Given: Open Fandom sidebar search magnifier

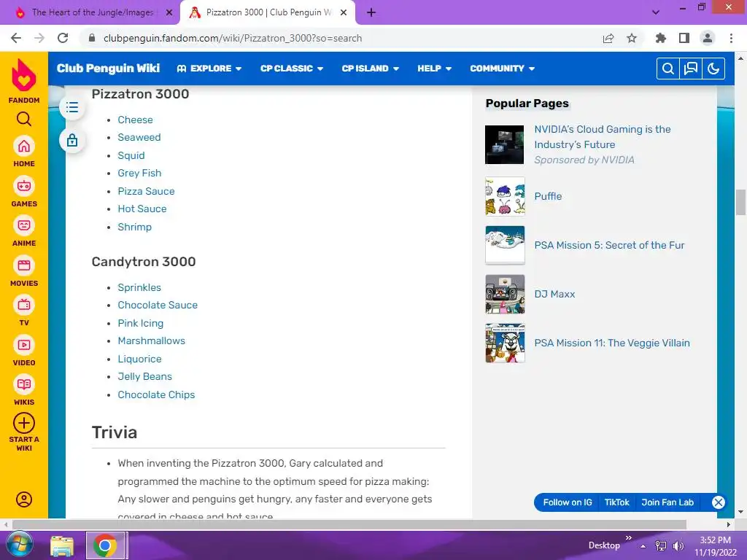Looking at the screenshot, I should pos(24,119).
